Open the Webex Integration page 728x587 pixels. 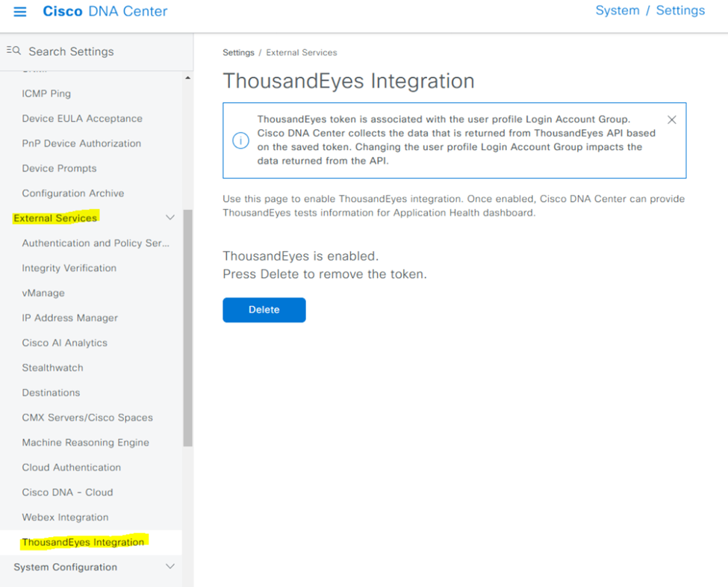65,517
